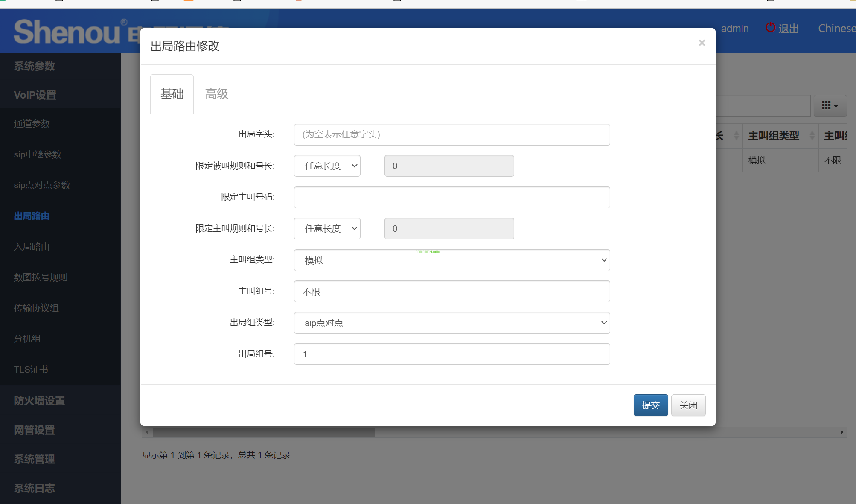Open the 主叫组类型 dropdown
This screenshot has width=856, height=504.
pos(451,260)
